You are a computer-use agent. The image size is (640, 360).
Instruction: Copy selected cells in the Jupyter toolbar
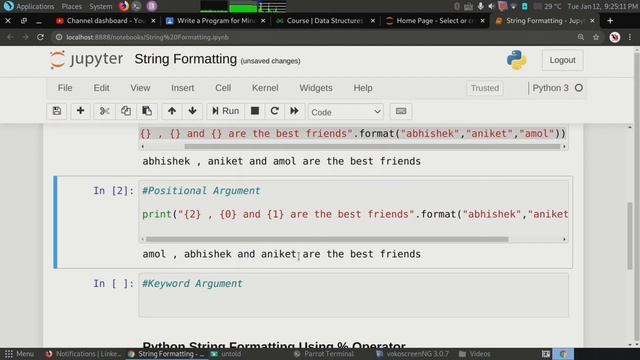tap(126, 111)
